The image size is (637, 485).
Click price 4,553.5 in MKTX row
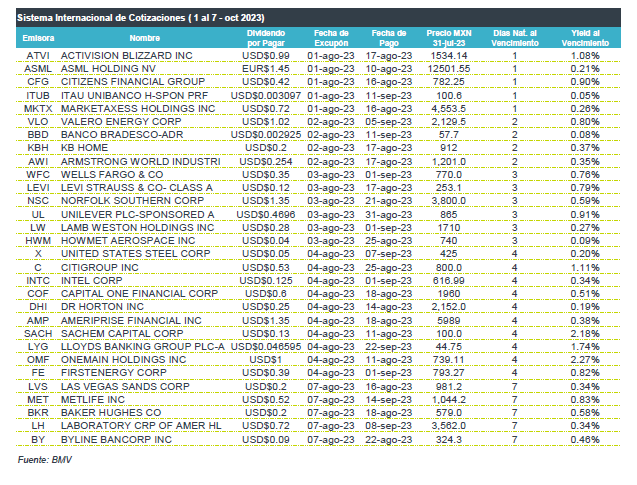click(448, 109)
